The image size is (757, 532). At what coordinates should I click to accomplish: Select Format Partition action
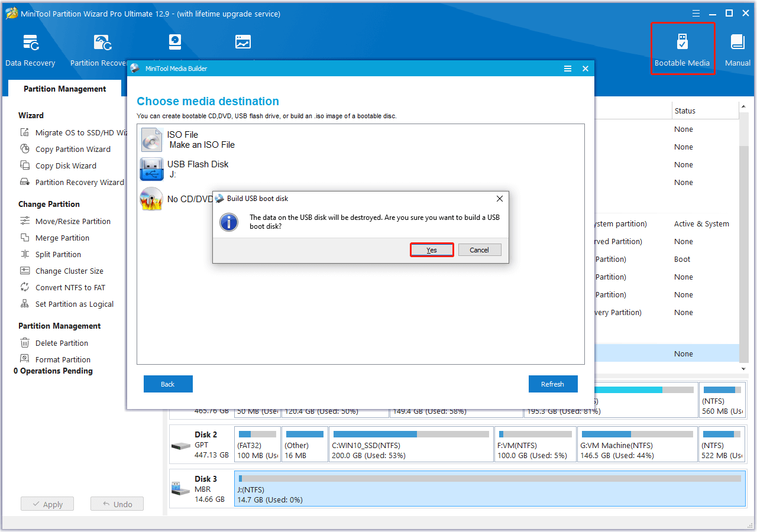55,360
